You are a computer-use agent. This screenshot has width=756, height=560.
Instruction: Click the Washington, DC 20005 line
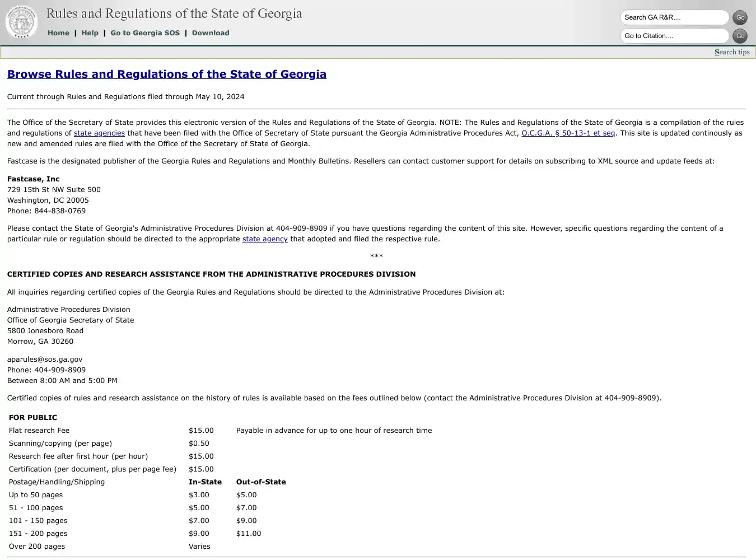(x=48, y=200)
